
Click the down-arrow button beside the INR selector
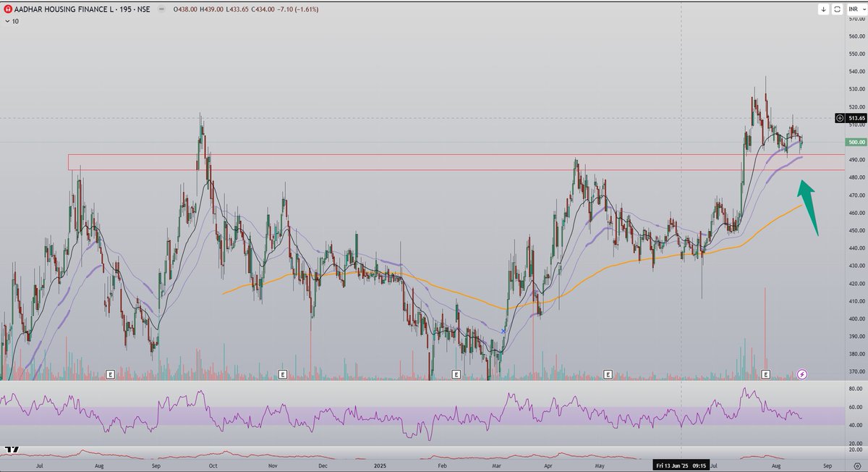point(823,9)
